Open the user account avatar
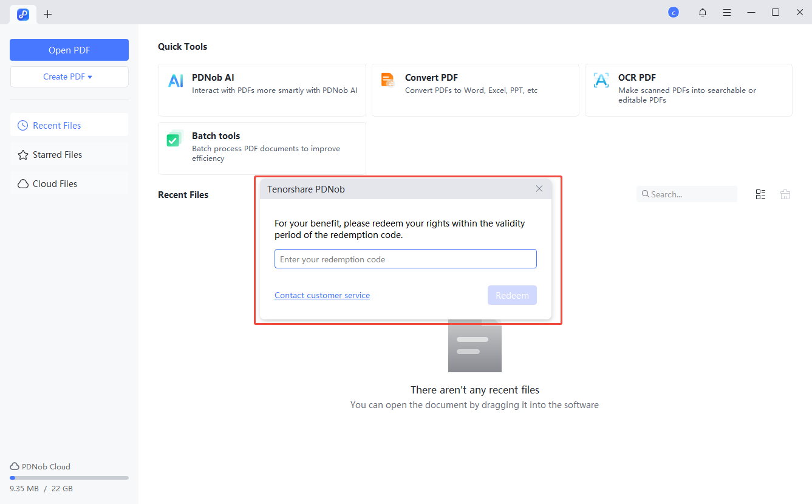 point(673,12)
